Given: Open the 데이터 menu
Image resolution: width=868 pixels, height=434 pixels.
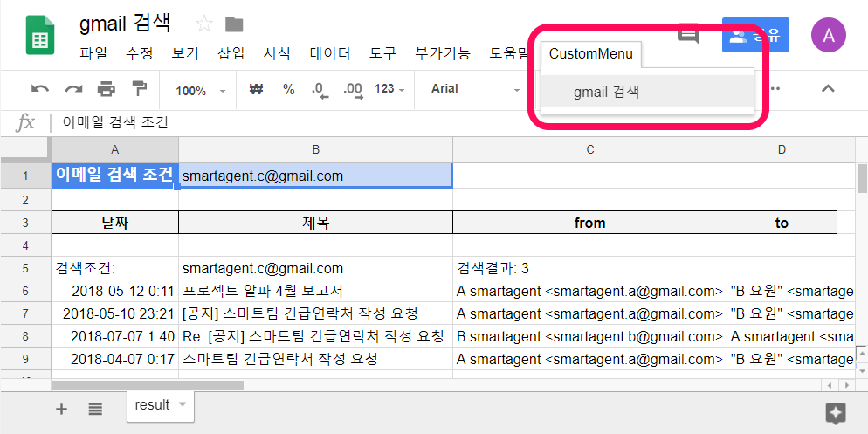Looking at the screenshot, I should tap(330, 53).
